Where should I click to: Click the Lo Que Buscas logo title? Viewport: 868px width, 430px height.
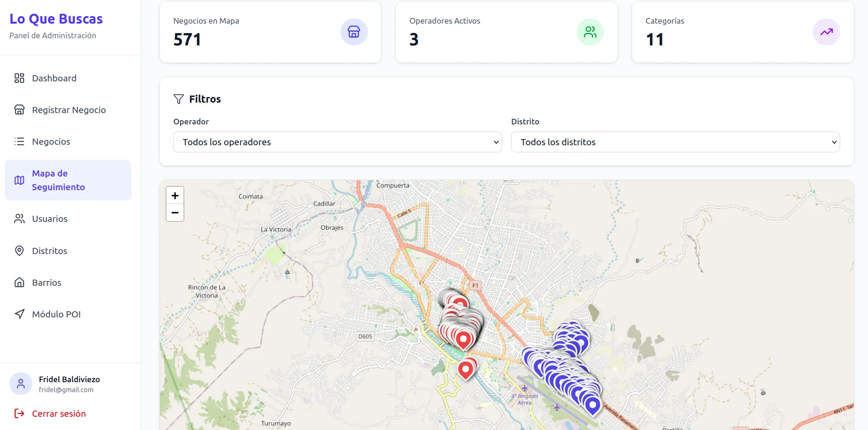point(56,19)
